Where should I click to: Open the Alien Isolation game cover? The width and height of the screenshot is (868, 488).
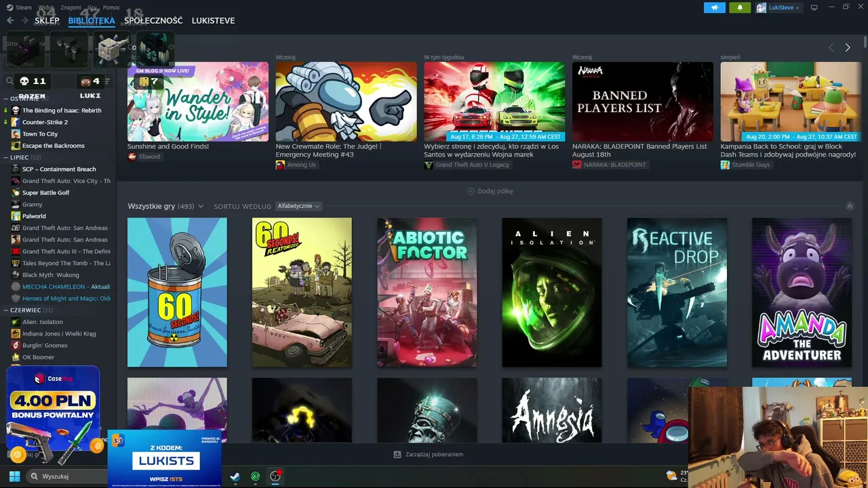tap(552, 292)
